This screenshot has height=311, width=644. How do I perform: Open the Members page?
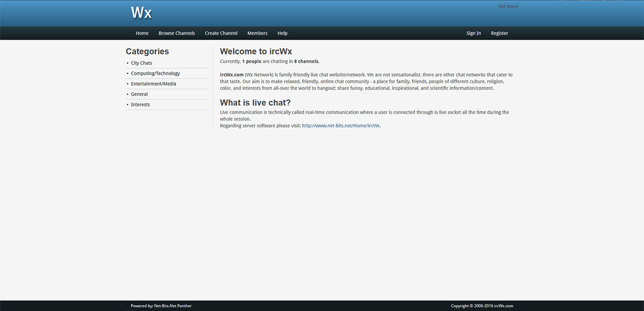coord(258,33)
